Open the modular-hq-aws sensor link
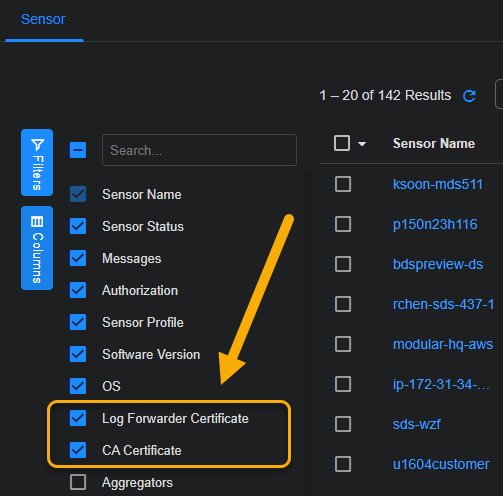503x496 pixels. tap(443, 344)
